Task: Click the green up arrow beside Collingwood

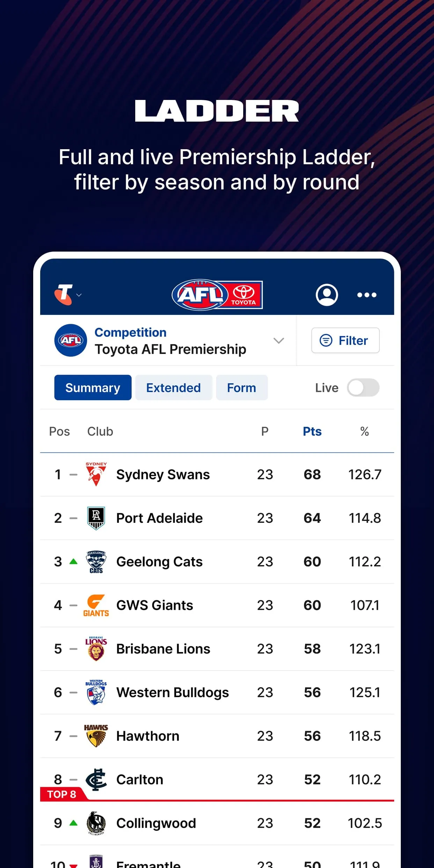Action: (73, 823)
